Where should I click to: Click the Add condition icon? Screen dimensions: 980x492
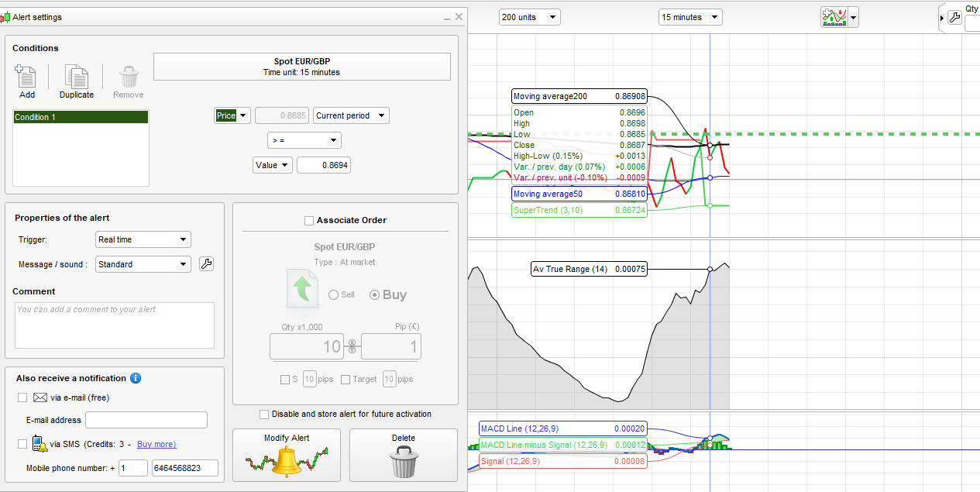coord(26,77)
